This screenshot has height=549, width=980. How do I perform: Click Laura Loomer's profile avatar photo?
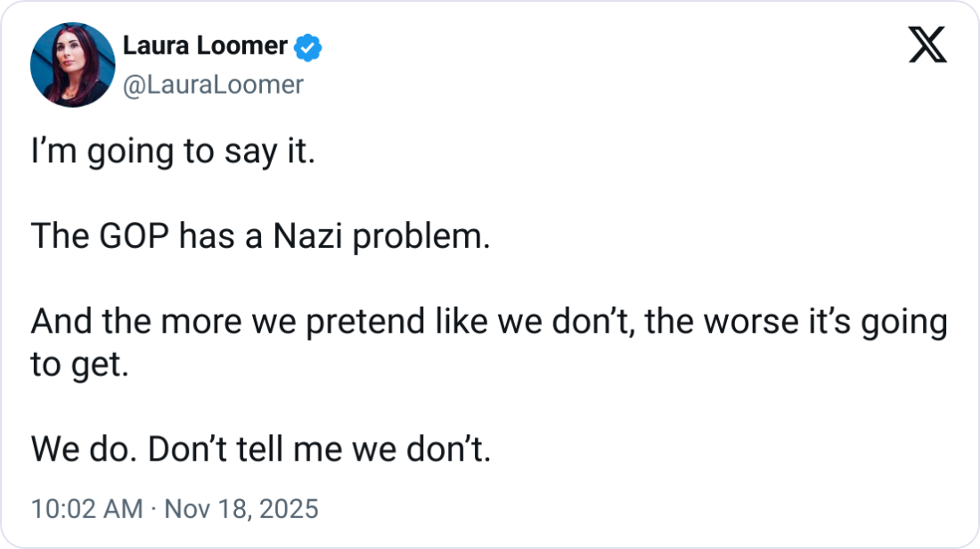tap(73, 66)
